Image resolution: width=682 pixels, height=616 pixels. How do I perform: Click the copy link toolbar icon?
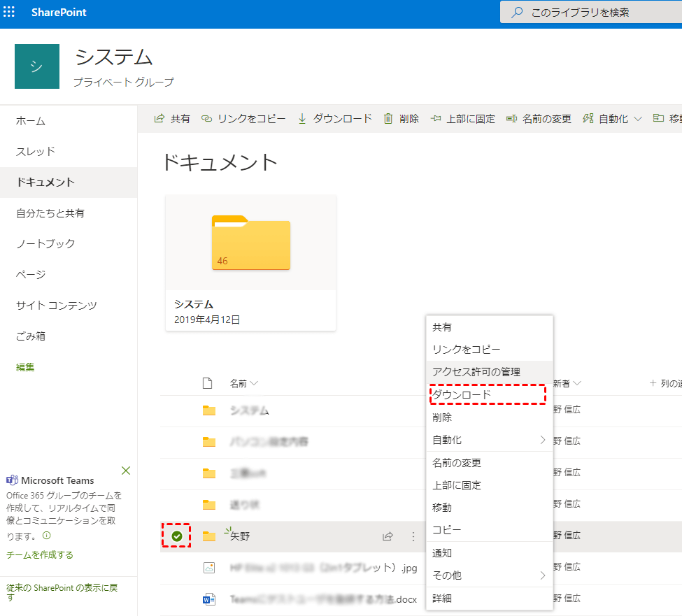(206, 119)
